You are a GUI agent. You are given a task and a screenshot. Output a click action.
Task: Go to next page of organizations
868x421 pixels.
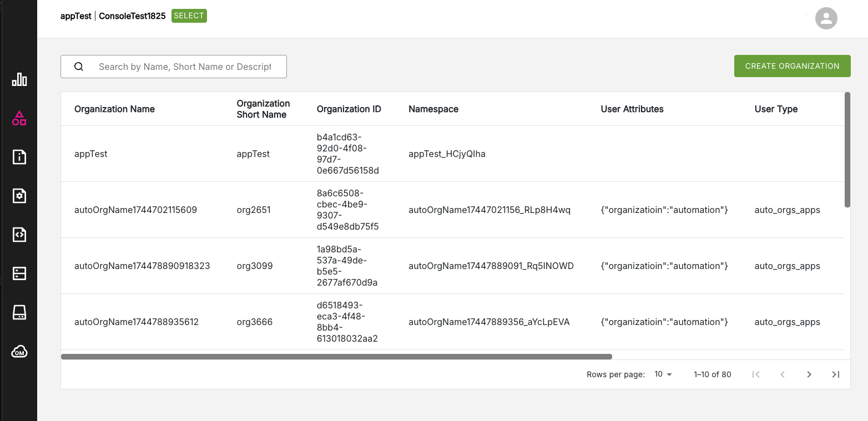(x=809, y=374)
